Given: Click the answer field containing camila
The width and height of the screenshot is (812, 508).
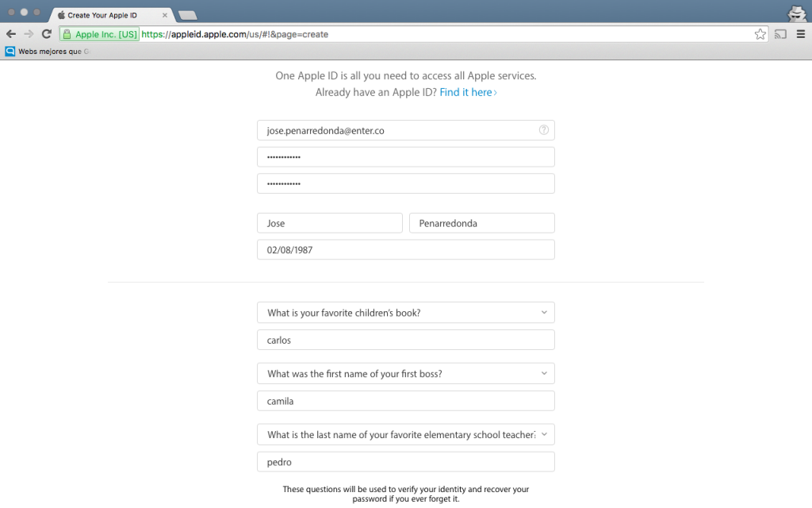Looking at the screenshot, I should click(405, 401).
